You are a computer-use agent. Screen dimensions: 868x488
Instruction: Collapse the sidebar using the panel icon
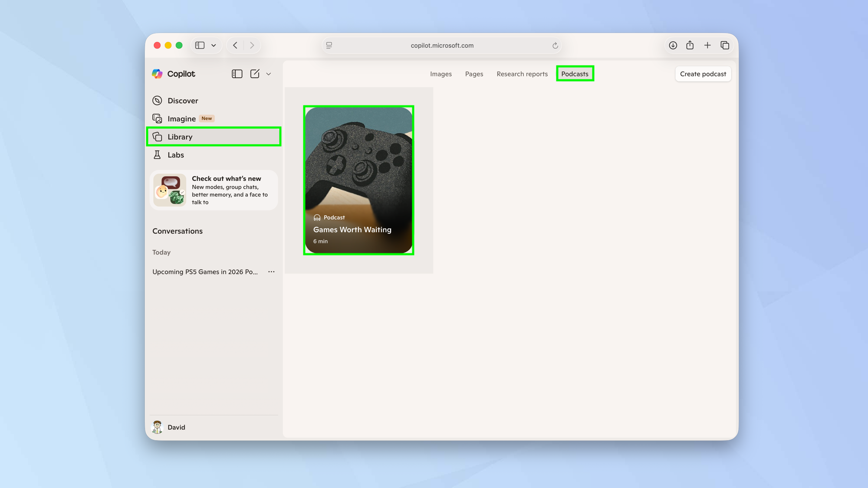click(237, 74)
